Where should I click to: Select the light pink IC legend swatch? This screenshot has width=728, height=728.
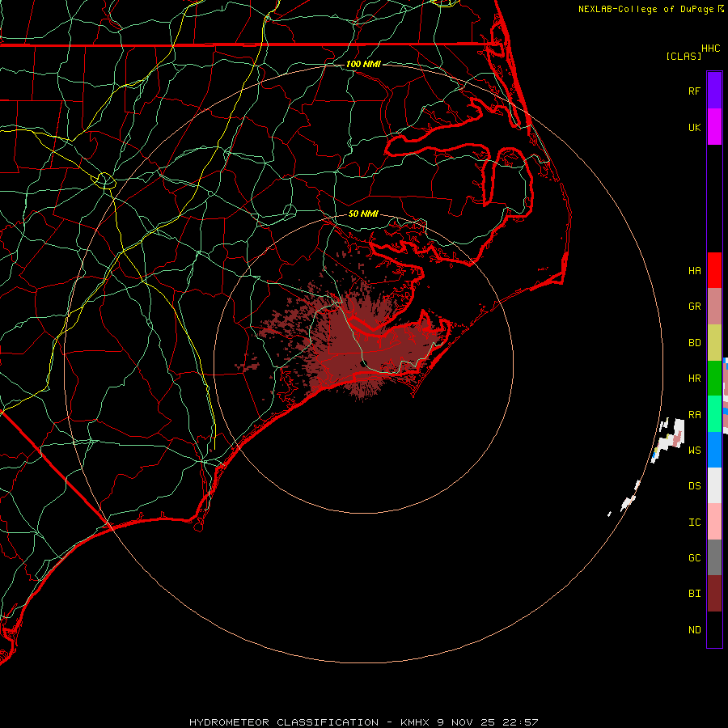714,522
